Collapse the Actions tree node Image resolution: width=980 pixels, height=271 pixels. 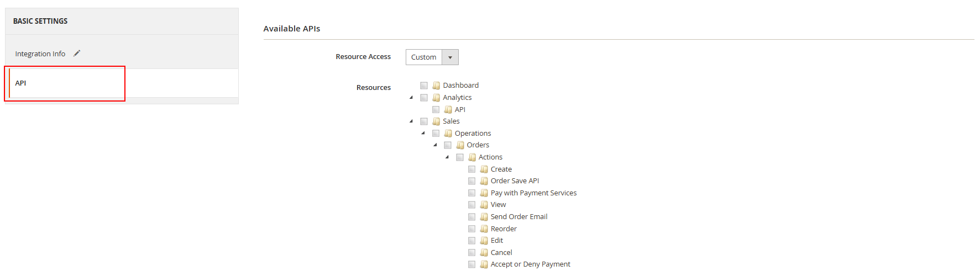[447, 157]
